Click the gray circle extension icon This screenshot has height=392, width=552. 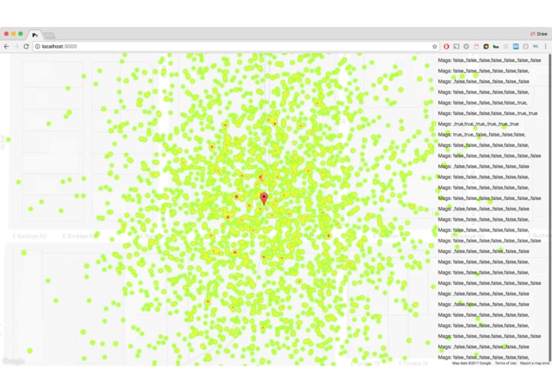(x=466, y=46)
